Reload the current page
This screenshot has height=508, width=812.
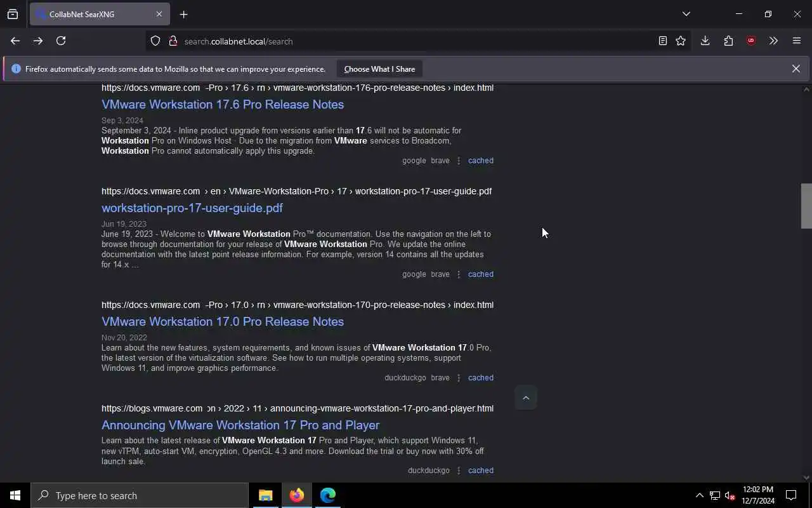coord(61,41)
